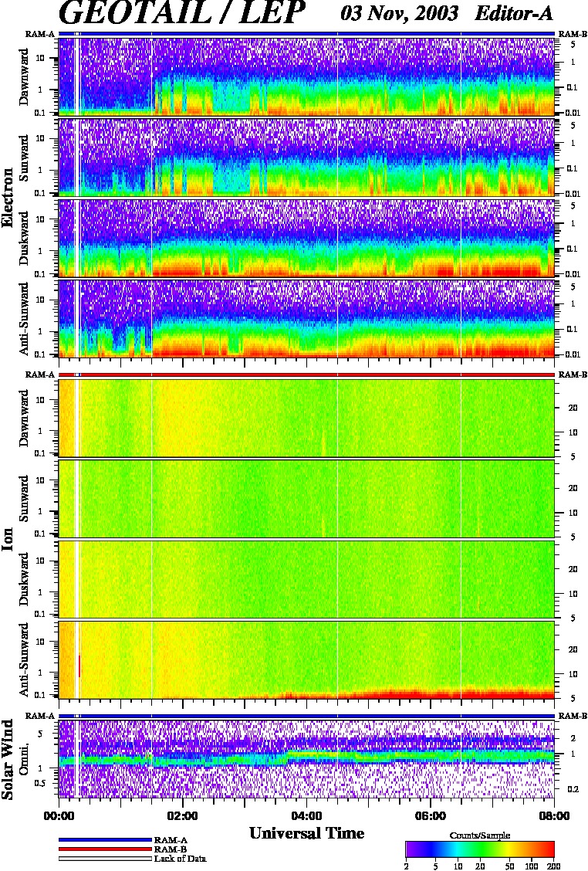Select the date 03 Nov, 2003

click(400, 12)
